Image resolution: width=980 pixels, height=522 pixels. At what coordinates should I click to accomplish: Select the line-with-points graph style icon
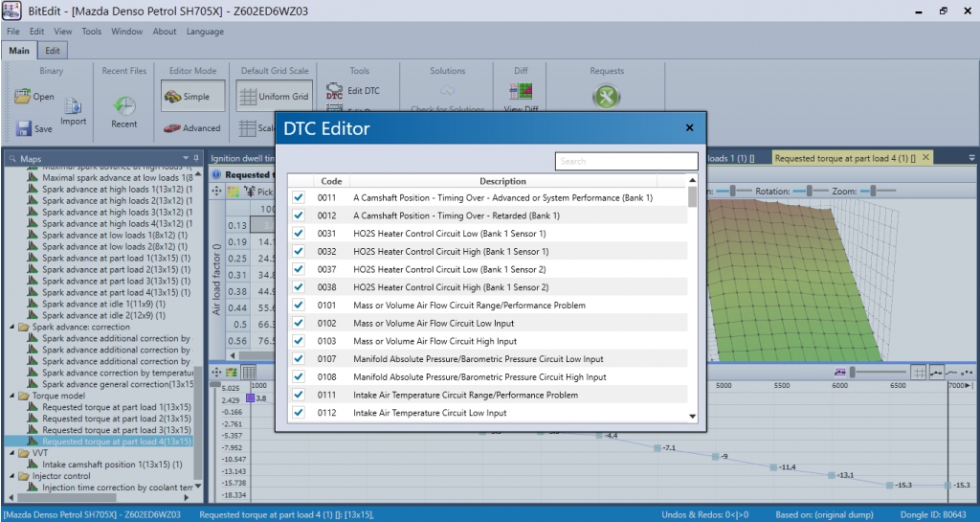coord(936,373)
